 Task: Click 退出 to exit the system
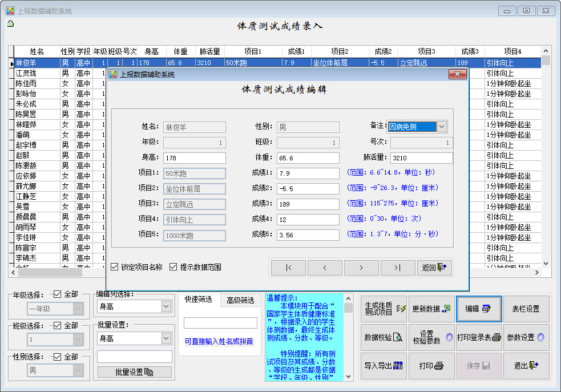[x=526, y=366]
